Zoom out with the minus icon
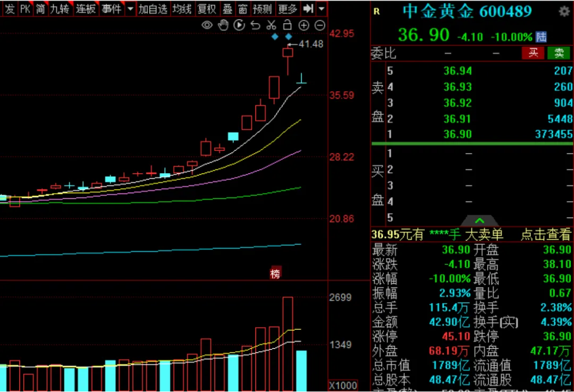Screen dimensions: 574x392 [320, 25]
